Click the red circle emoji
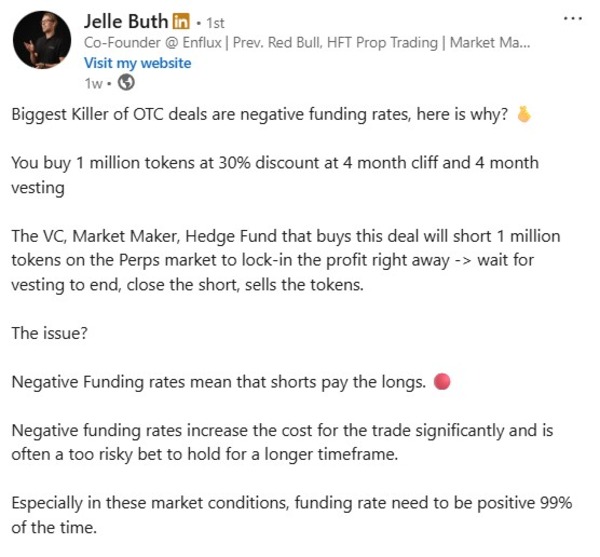Viewport: 600px width, 557px height. tap(444, 380)
